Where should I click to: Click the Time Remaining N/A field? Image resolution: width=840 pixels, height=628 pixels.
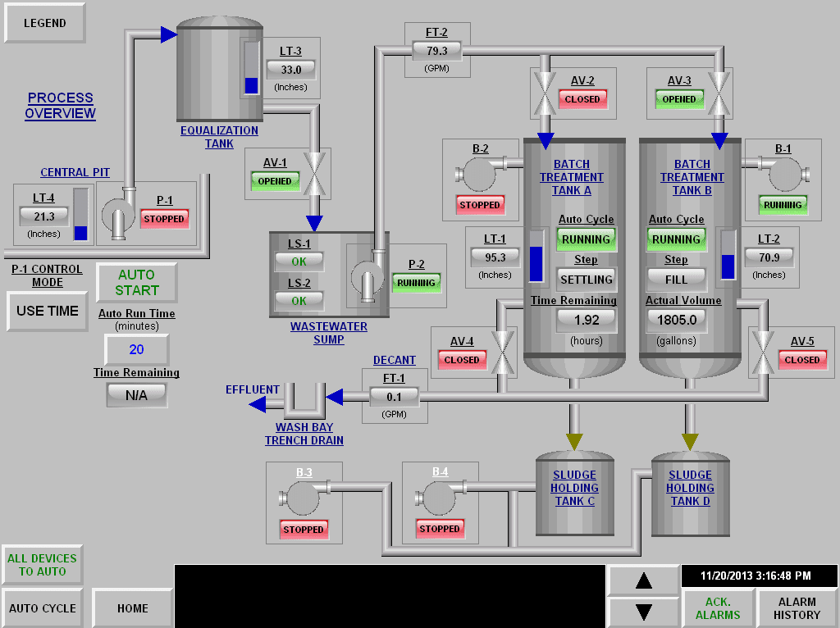tap(137, 395)
